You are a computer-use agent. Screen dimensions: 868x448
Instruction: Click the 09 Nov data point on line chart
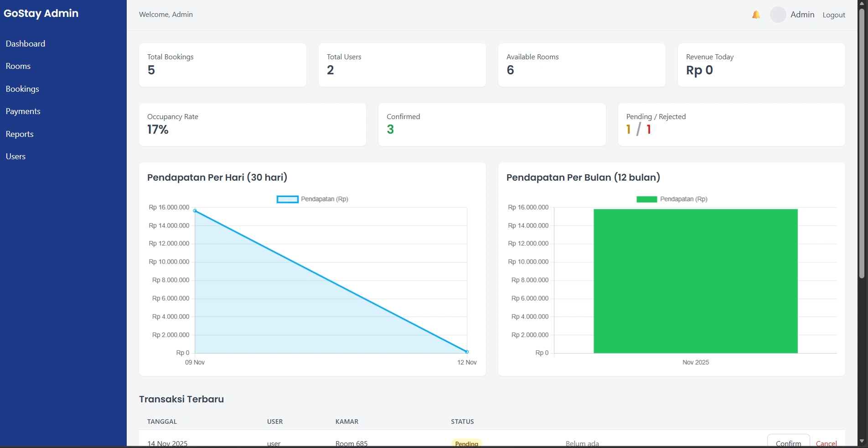tap(195, 211)
